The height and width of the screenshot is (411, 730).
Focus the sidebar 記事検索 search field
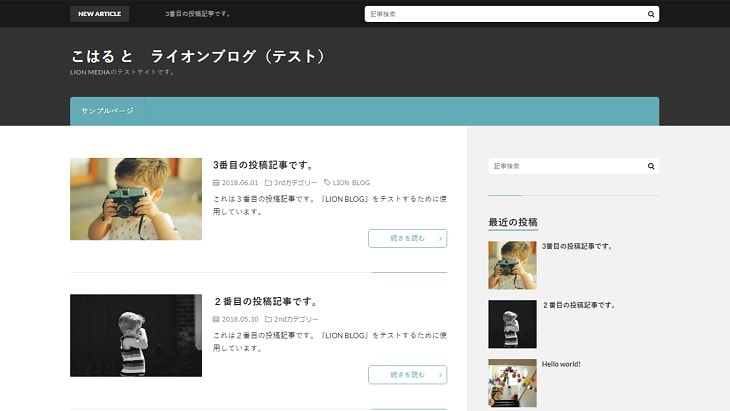point(565,166)
